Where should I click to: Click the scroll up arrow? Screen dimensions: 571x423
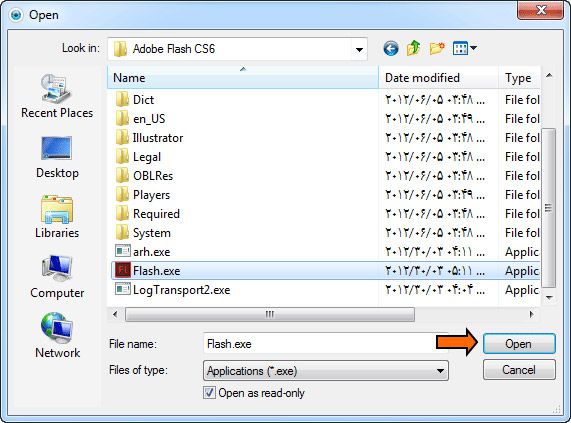click(x=549, y=75)
